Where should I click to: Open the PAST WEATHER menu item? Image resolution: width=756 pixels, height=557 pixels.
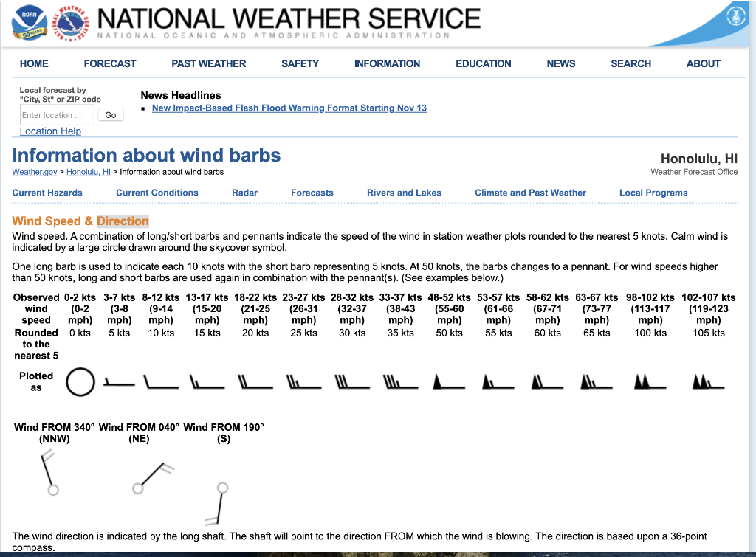pos(208,64)
